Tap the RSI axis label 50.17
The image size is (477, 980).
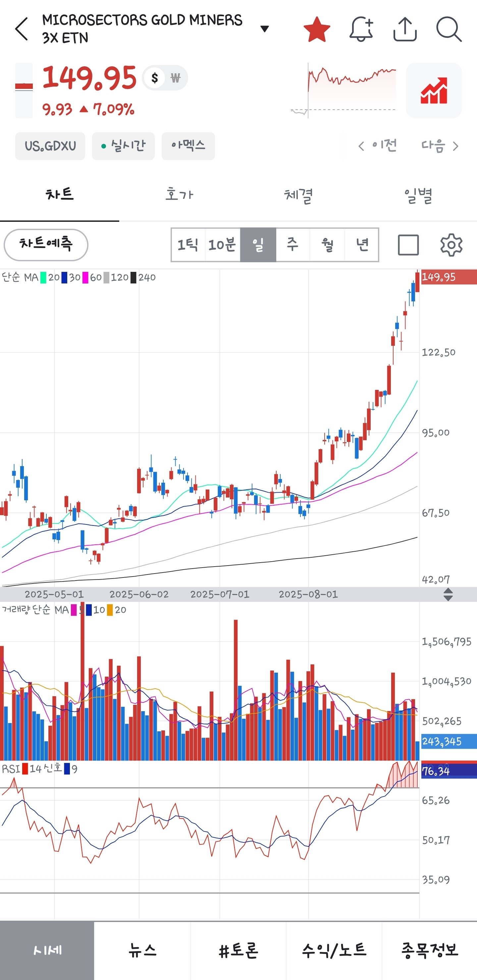click(436, 840)
